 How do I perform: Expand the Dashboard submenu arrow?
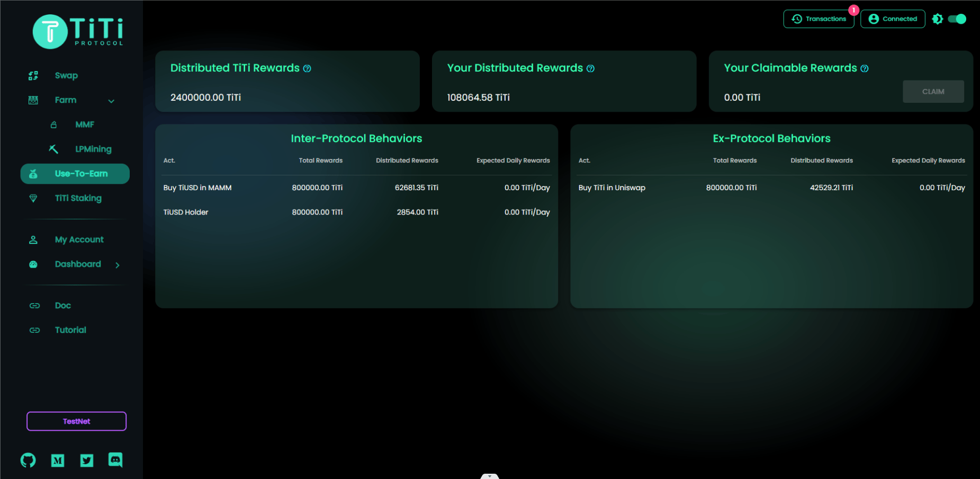[x=118, y=265]
